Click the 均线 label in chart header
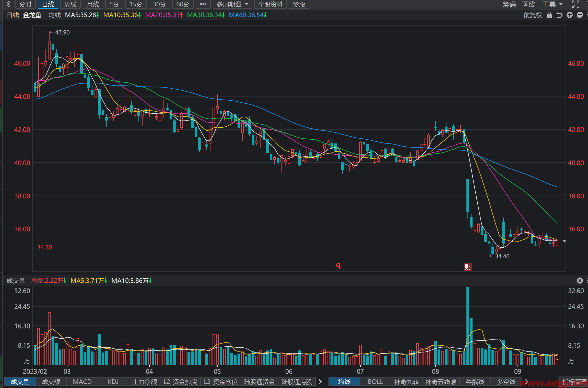 tap(55, 15)
